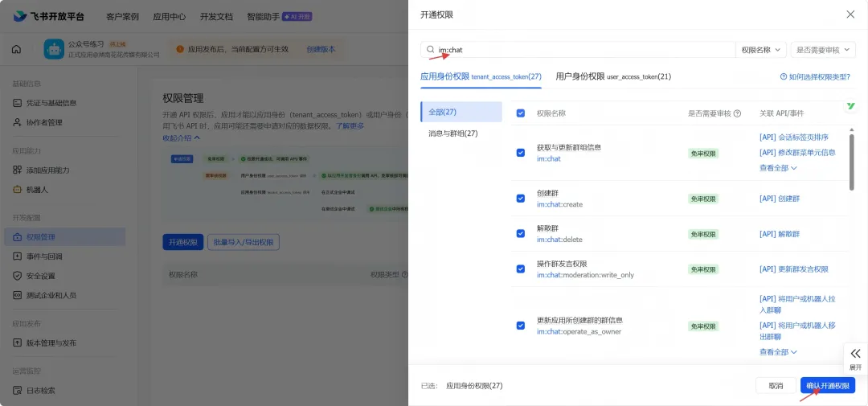Image resolution: width=868 pixels, height=406 pixels.
Task: Open [API] 会话标签页排序 link
Action: pos(794,137)
